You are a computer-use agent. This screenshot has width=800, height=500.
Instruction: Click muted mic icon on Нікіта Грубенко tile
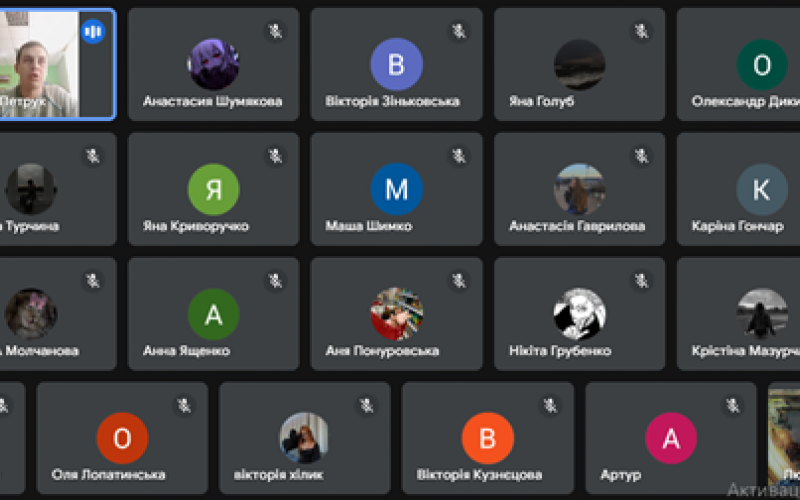[641, 281]
